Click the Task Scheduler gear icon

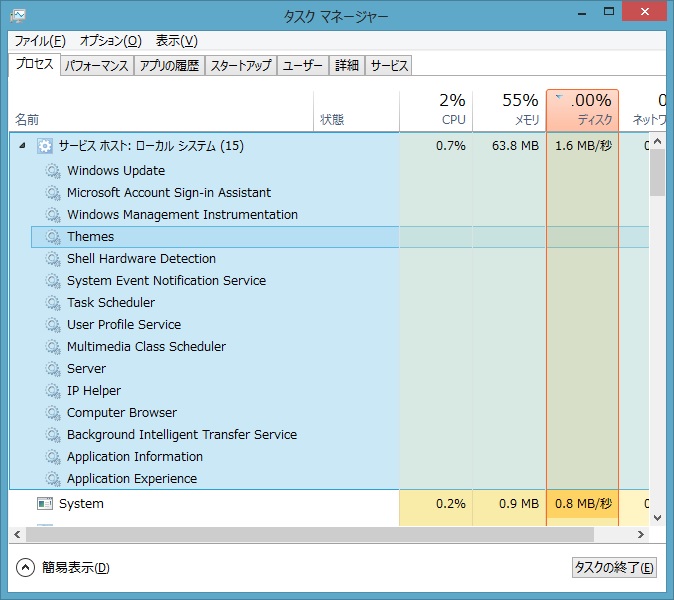[x=53, y=303]
